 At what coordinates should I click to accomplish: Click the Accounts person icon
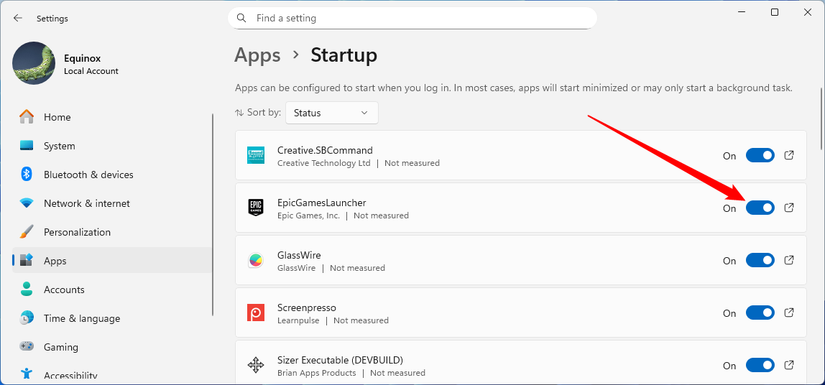pyautogui.click(x=26, y=289)
